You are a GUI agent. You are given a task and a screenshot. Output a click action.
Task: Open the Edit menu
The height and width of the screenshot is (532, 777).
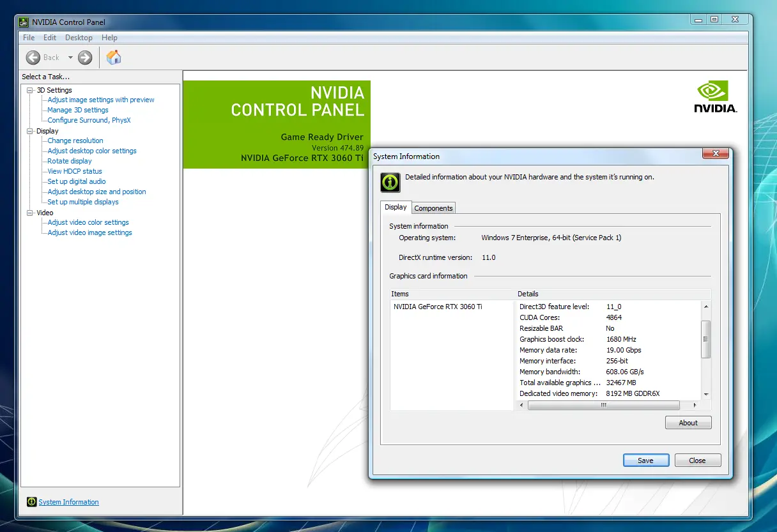50,38
